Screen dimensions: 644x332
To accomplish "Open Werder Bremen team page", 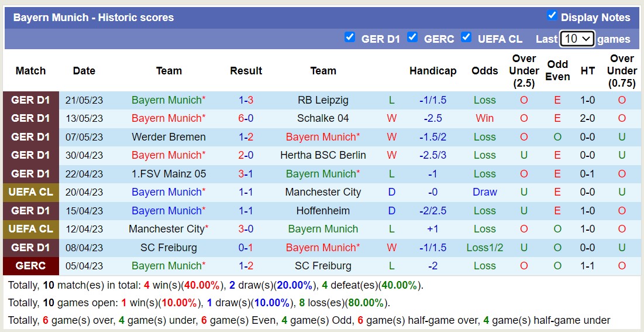I will [168, 137].
